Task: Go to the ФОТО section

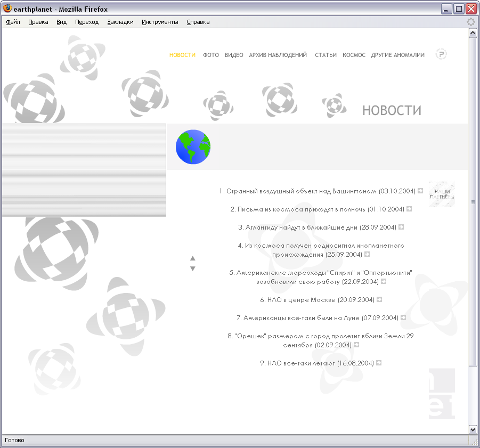Action: click(211, 55)
